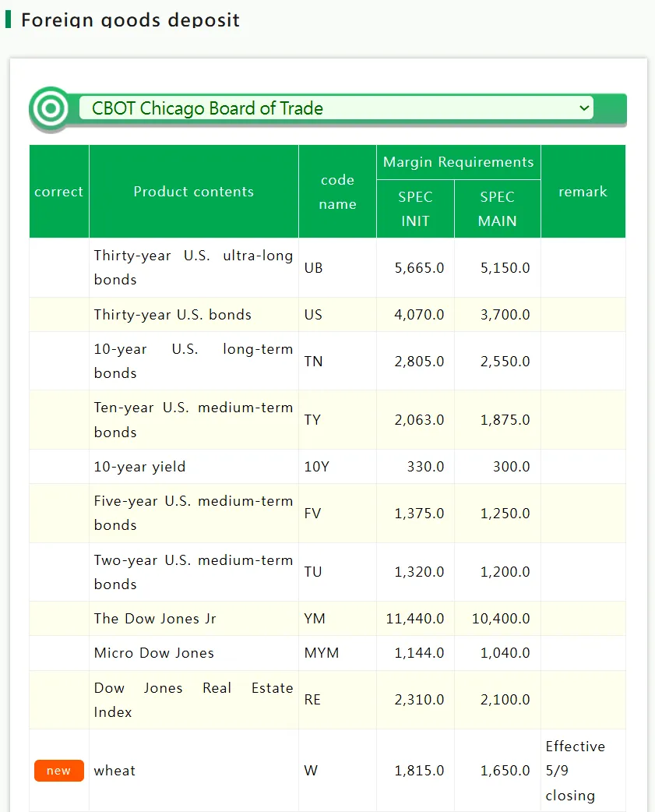Click the MYM code for Micro Dow Jones
Screen dimensions: 655x812
[x=322, y=653]
